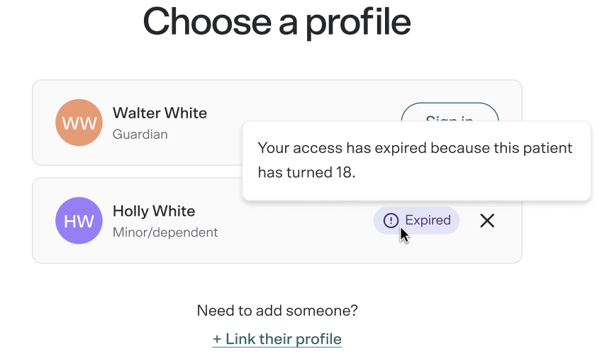Click the exclamation icon in Expired badge
Image resolution: width=614 pixels, height=364 pixels.
click(391, 220)
